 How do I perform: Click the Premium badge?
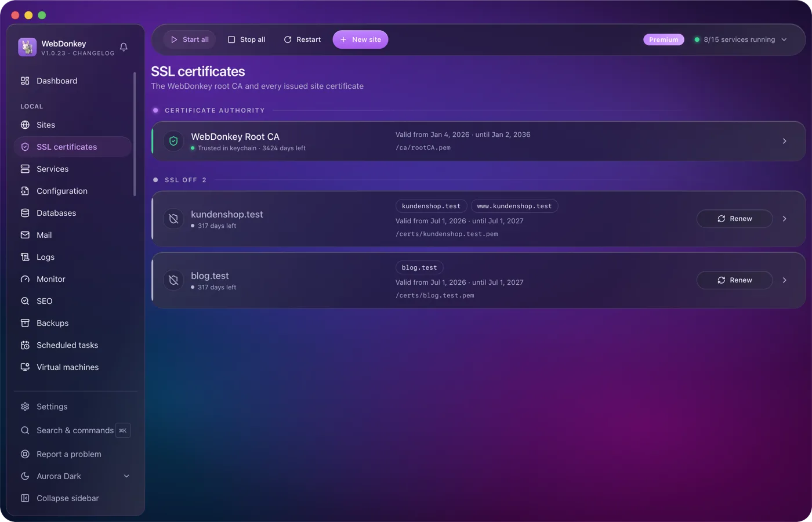coord(664,39)
